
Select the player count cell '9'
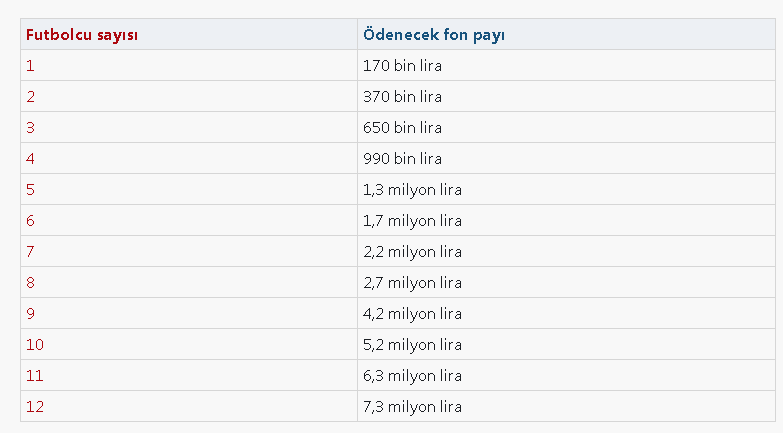31,314
